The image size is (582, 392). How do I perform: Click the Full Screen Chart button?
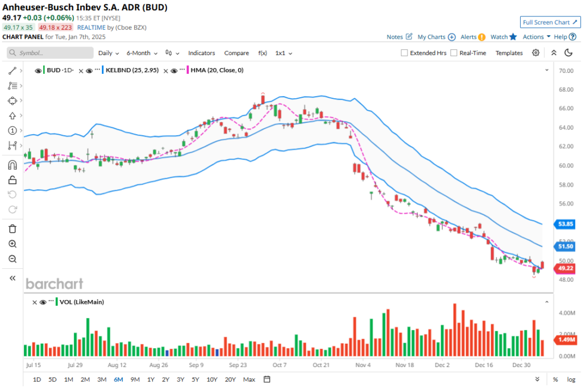pos(550,22)
